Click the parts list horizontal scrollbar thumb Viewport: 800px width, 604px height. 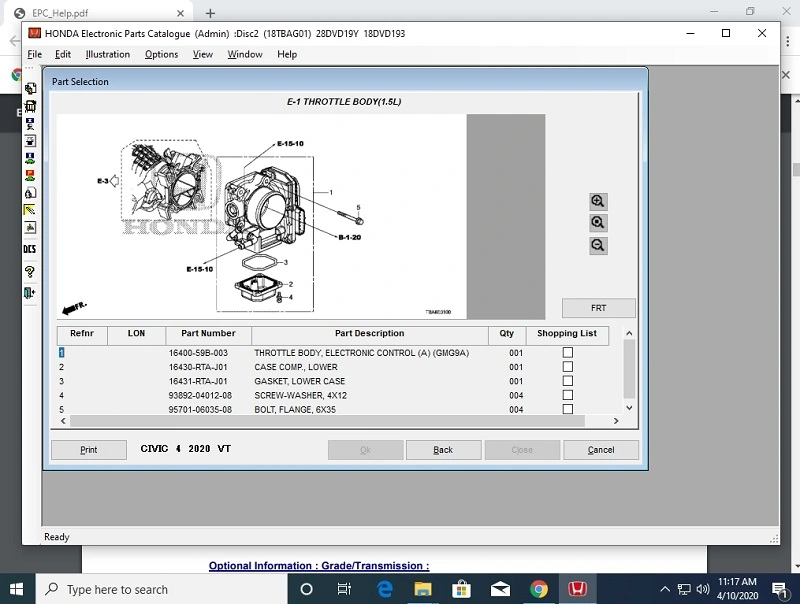pyautogui.click(x=327, y=421)
